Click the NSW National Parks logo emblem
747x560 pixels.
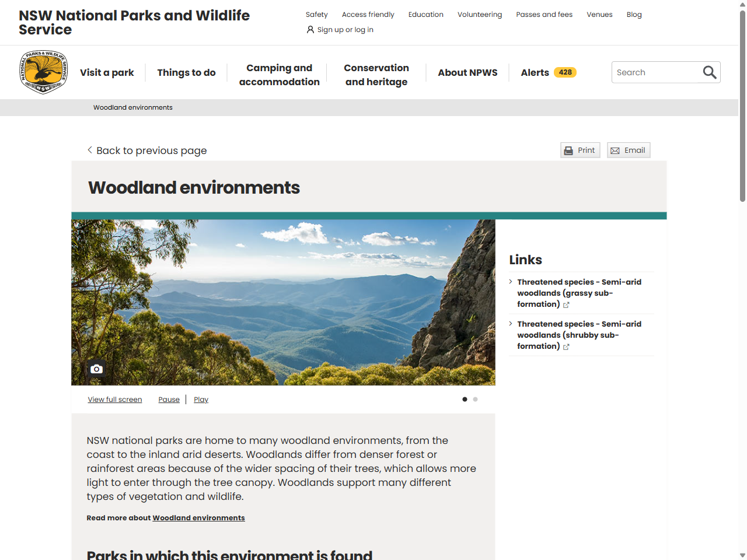pos(43,72)
